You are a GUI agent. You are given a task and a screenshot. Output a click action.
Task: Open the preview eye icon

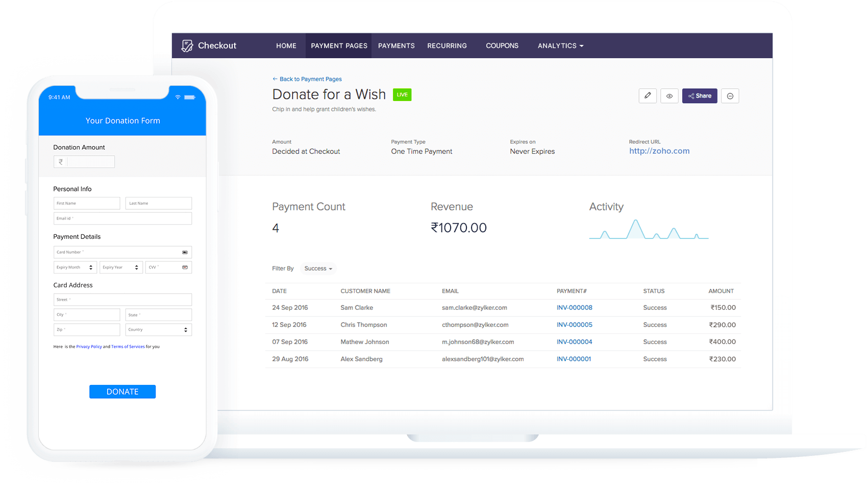(x=669, y=95)
